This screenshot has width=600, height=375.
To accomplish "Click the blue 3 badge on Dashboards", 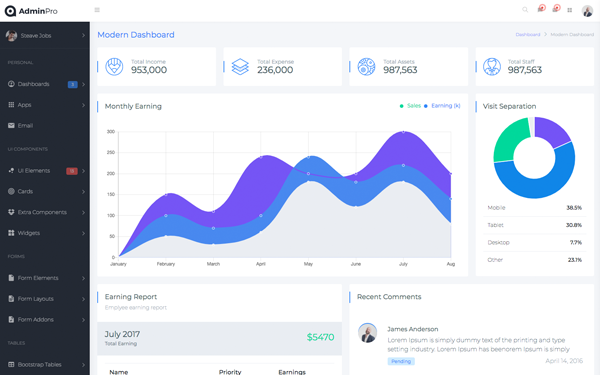I will [72, 84].
